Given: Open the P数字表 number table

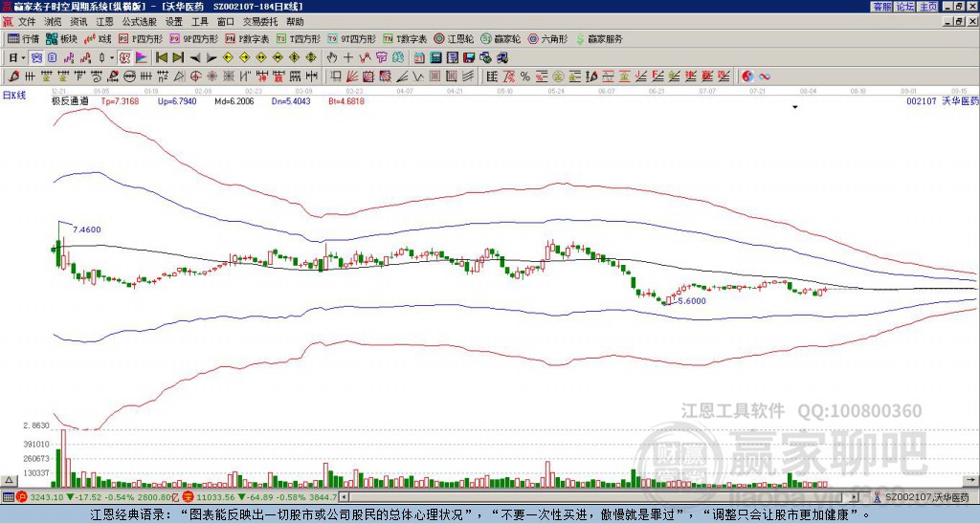Looking at the screenshot, I should [248, 38].
